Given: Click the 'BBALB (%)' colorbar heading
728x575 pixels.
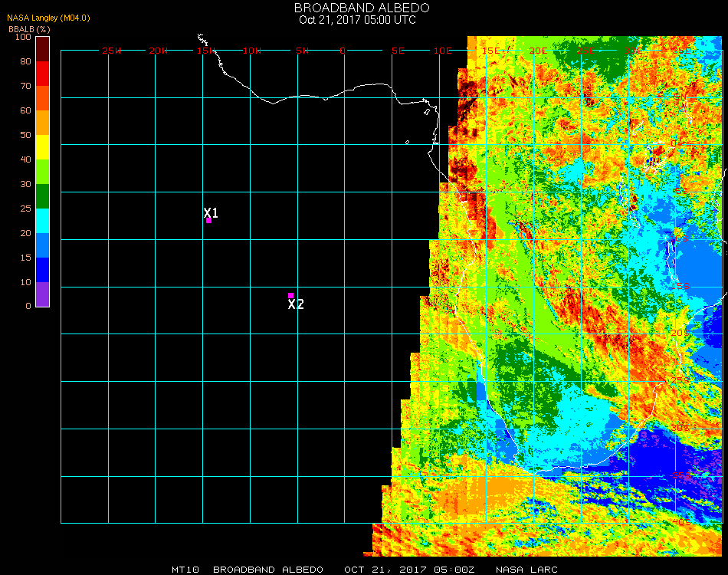Looking at the screenshot, I should tap(29, 29).
